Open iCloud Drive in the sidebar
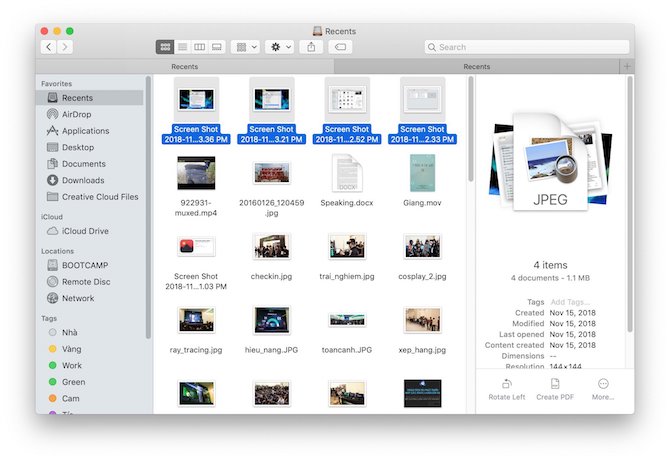The width and height of the screenshot is (670, 461). click(x=90, y=231)
